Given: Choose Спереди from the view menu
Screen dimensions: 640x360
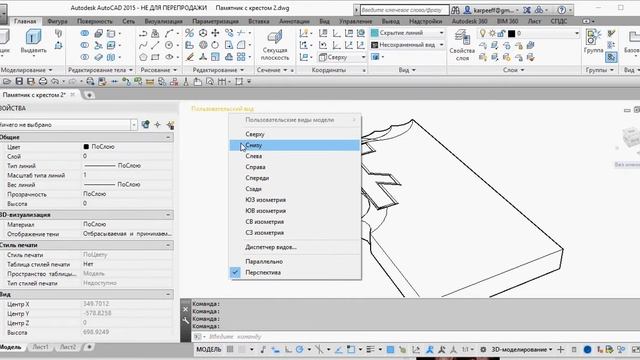Looking at the screenshot, I should (x=295, y=178).
